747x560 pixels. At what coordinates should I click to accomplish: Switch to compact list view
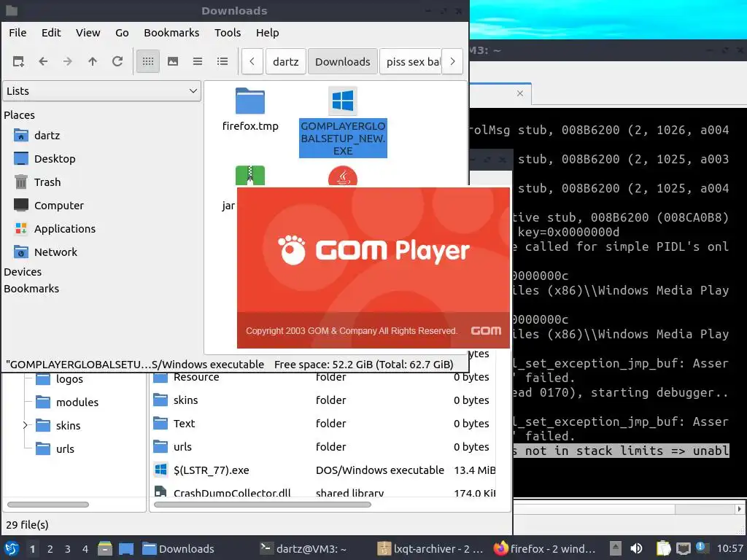pyautogui.click(x=198, y=61)
